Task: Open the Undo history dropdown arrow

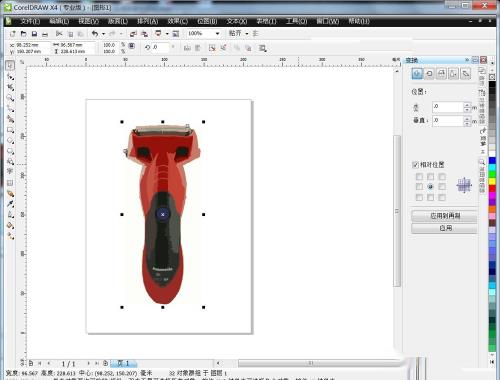Action: click(x=103, y=34)
